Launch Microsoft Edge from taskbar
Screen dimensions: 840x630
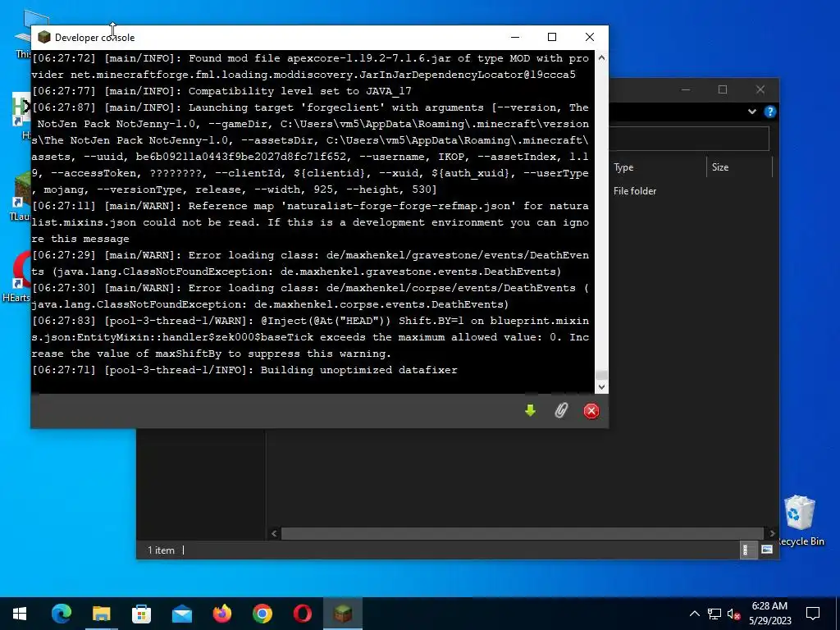pos(61,614)
